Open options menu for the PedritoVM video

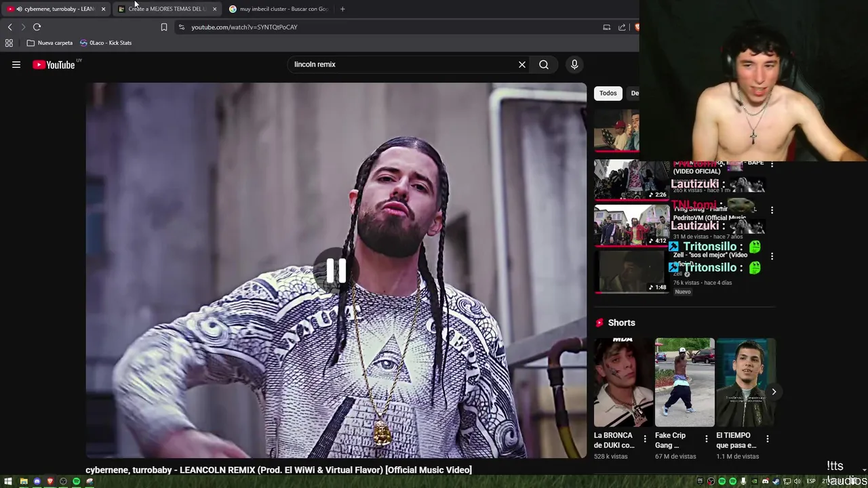coord(772,210)
